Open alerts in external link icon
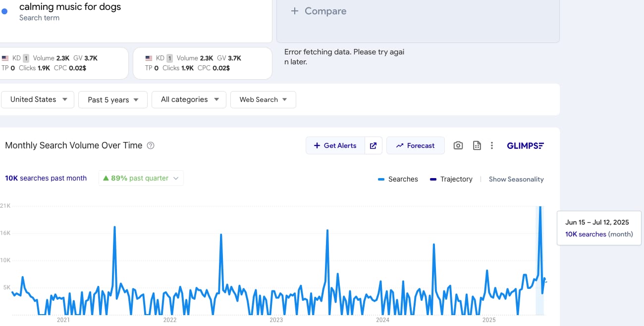Screen dimensions: 644x326 374,145
